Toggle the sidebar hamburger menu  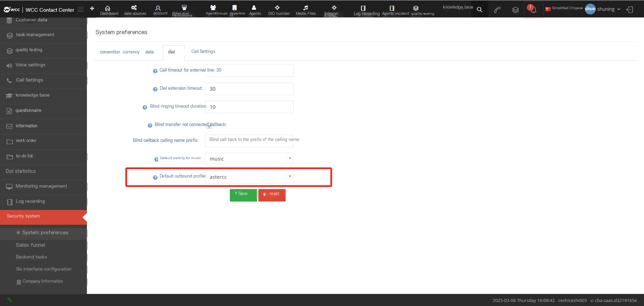[x=81, y=9]
